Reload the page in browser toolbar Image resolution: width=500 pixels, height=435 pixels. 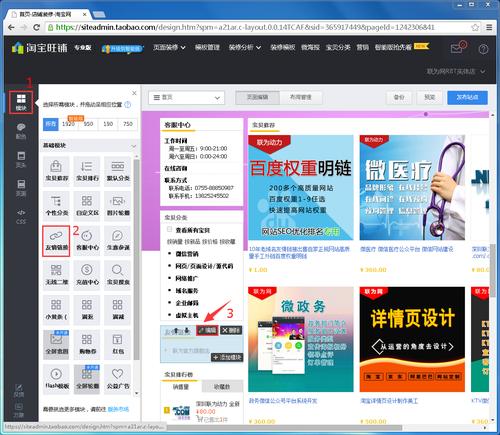[37, 27]
